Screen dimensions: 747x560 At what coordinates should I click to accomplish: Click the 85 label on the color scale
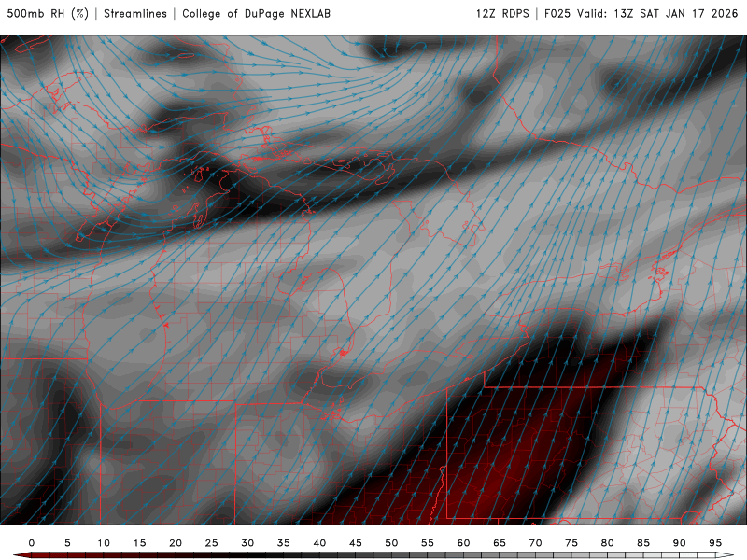click(x=643, y=543)
